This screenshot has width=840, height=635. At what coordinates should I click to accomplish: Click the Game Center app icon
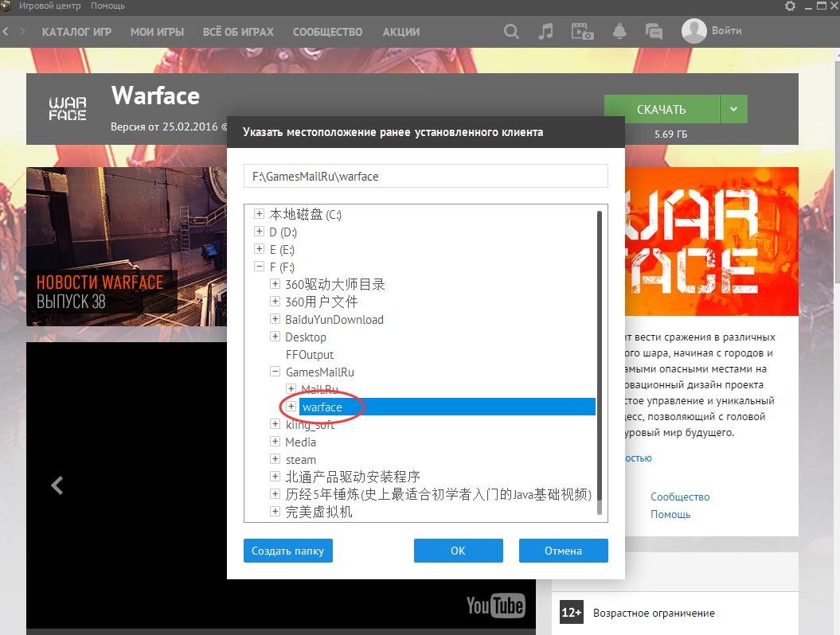point(6,6)
